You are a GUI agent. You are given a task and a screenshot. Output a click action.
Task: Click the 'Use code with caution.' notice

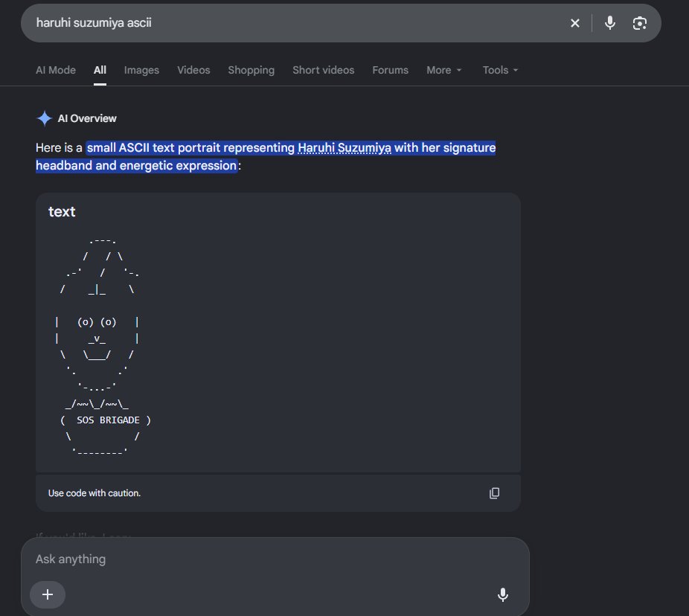pos(94,493)
